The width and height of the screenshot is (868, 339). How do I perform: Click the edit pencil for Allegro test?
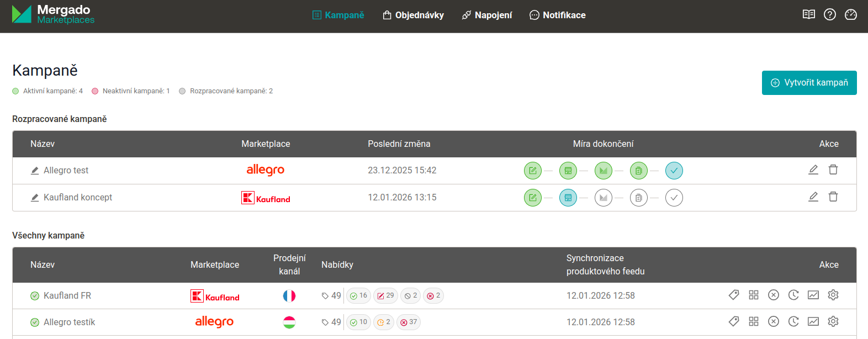pyautogui.click(x=813, y=170)
